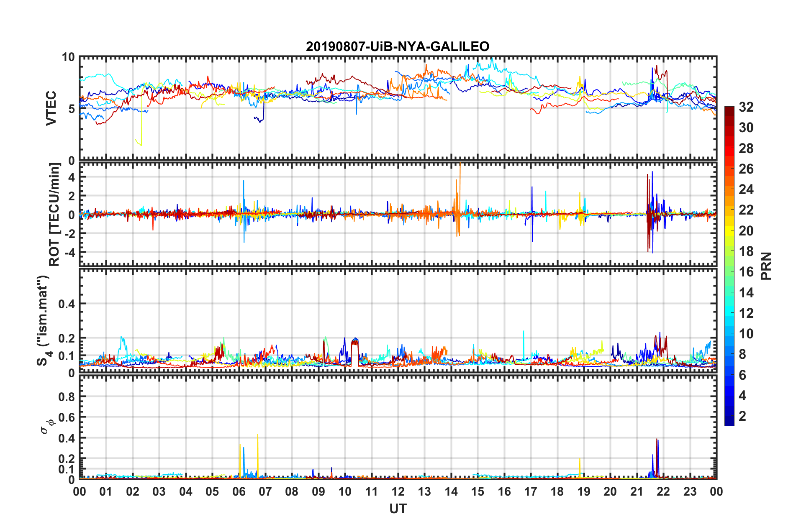Click VTEC axis tick label "5"
The height and width of the screenshot is (532, 796).
[72, 109]
